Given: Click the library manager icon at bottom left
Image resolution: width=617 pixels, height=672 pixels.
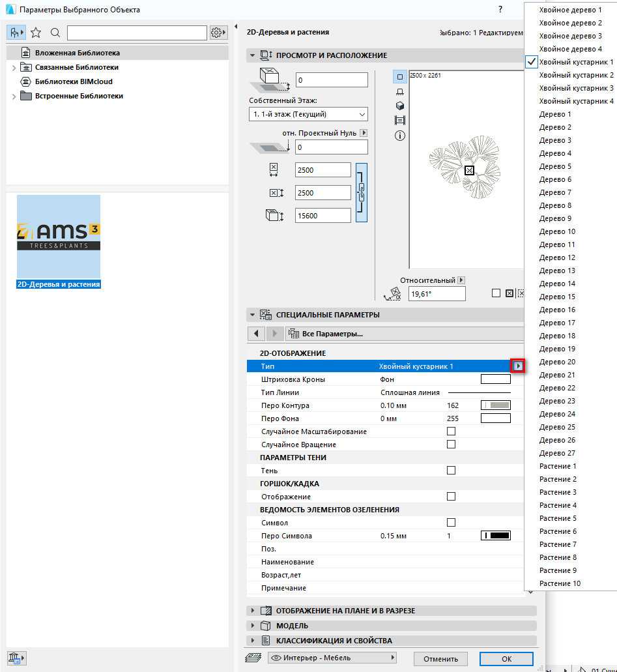Looking at the screenshot, I should coord(16,657).
